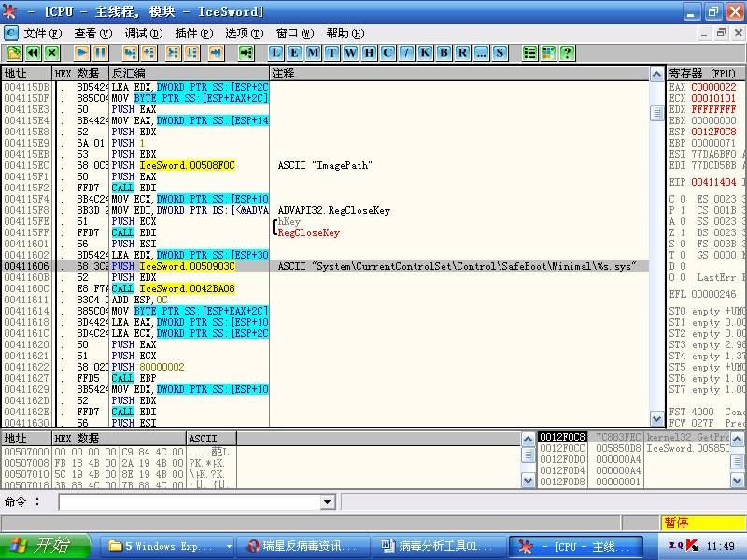Step over using the toolbar icon
Image resolution: width=747 pixels, height=560 pixels.
[x=148, y=52]
